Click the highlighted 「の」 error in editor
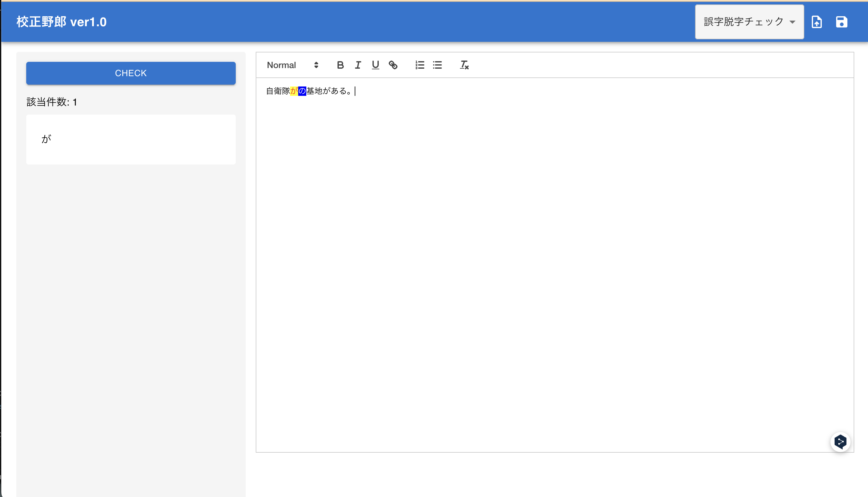This screenshot has height=497, width=868. click(x=303, y=91)
